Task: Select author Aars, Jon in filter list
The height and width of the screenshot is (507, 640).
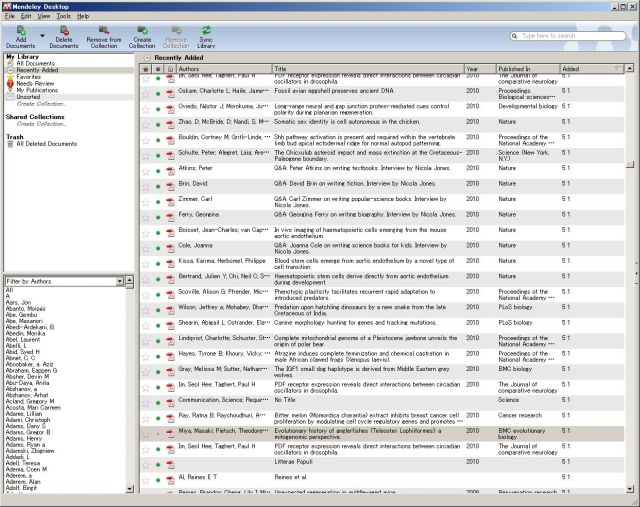Action: 18,302
